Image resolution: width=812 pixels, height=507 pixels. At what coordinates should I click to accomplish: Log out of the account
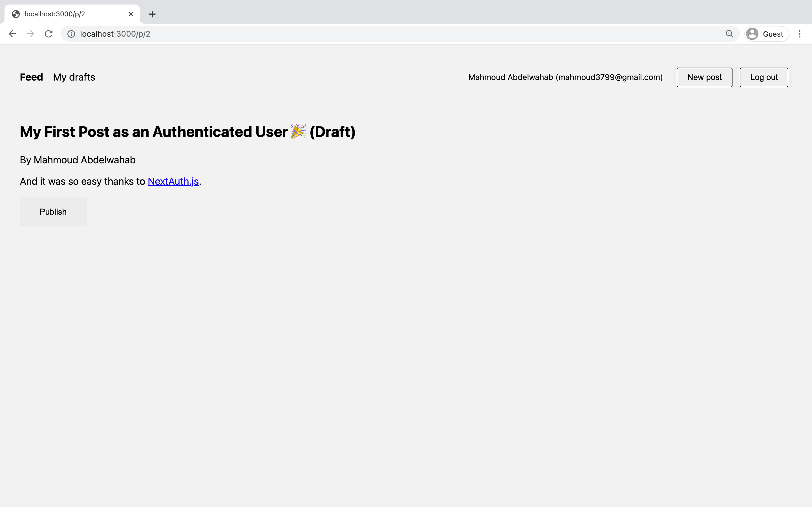[764, 77]
